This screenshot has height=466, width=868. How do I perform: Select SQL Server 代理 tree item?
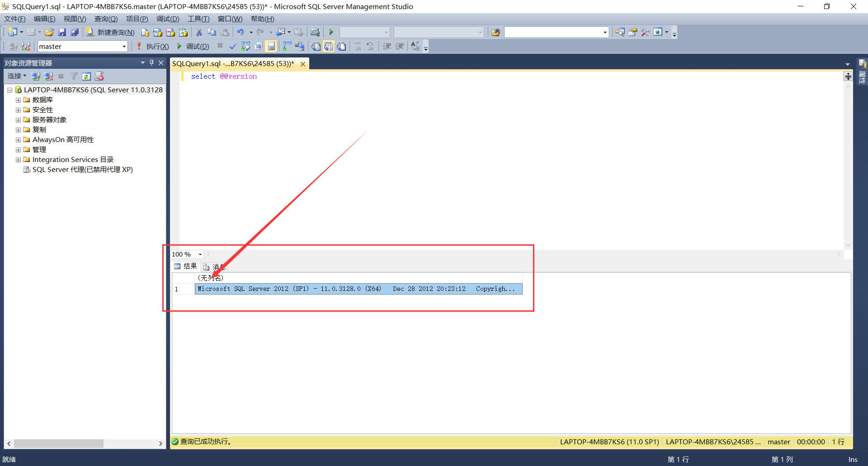click(78, 170)
